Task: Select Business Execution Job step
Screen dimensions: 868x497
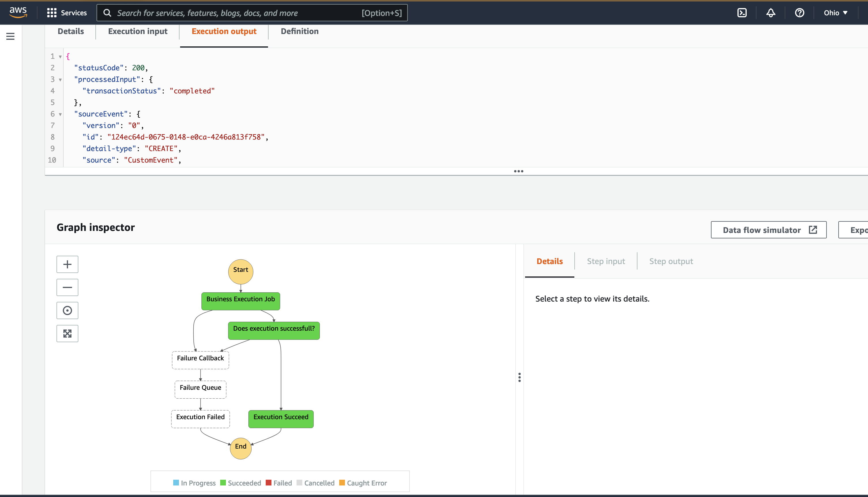Action: 241,301
